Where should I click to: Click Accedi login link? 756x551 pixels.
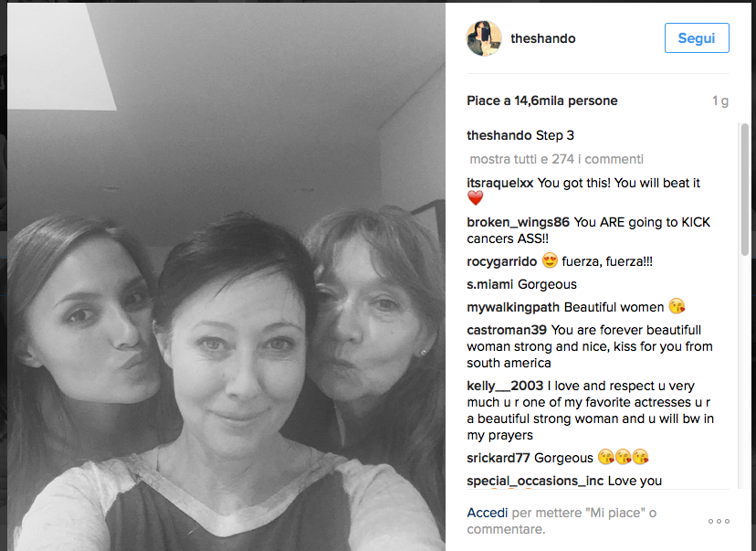487,513
